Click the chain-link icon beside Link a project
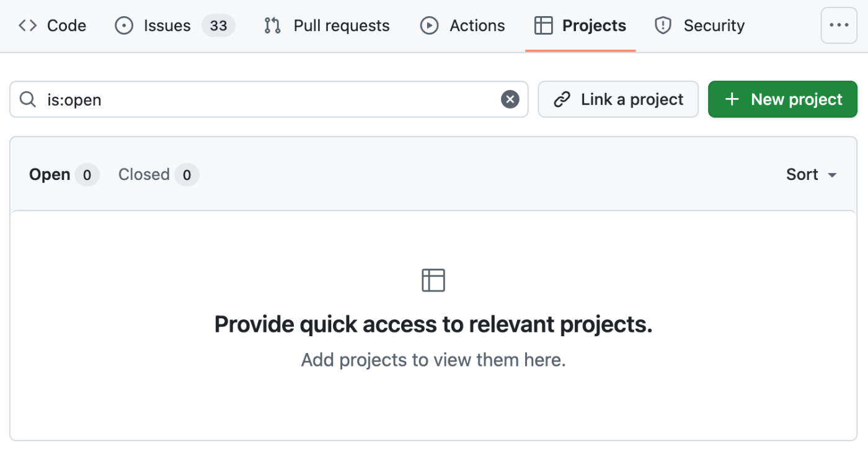Image resolution: width=868 pixels, height=451 pixels. coord(562,99)
